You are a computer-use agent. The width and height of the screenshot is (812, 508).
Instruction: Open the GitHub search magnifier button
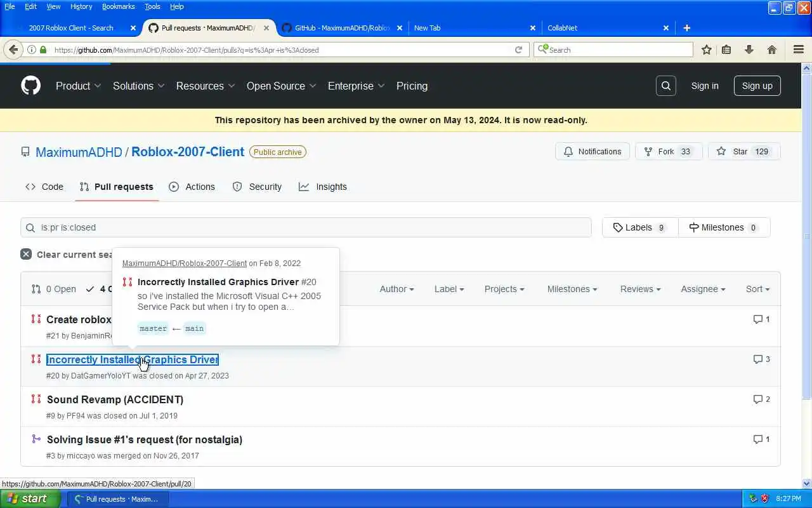pyautogui.click(x=665, y=86)
